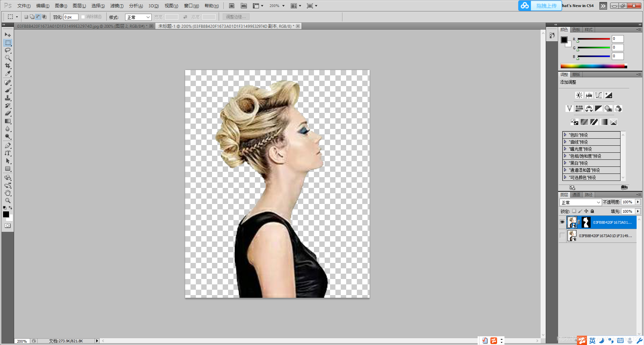The image size is (644, 345).
Task: Switch to the 通道 Channels tab
Action: 576,195
